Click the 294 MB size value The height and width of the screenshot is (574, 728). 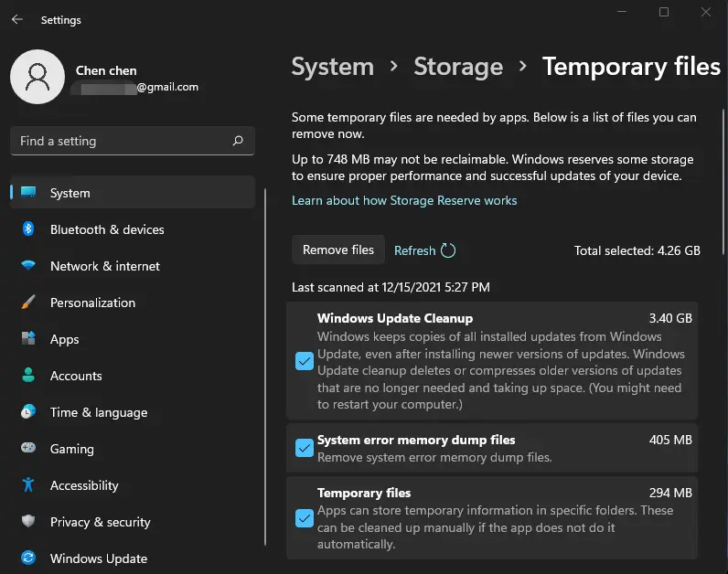(670, 493)
